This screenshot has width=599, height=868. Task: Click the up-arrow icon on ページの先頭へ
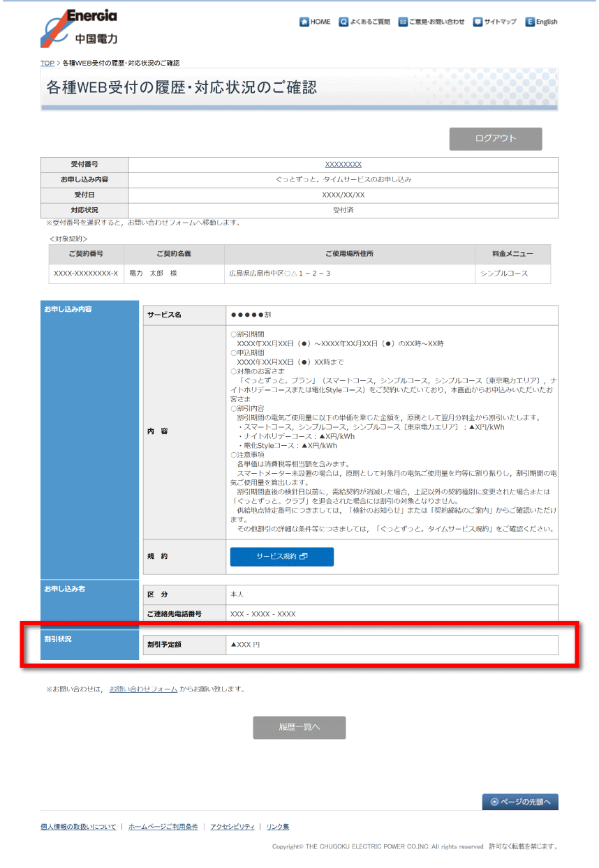pyautogui.click(x=494, y=802)
